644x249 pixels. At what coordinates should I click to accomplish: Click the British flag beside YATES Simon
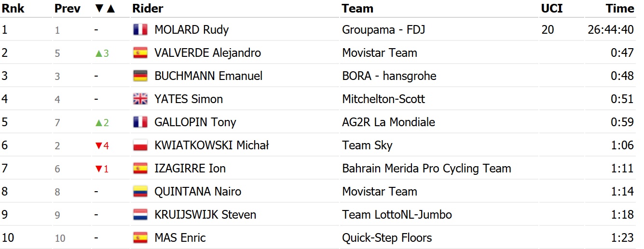[x=140, y=99]
